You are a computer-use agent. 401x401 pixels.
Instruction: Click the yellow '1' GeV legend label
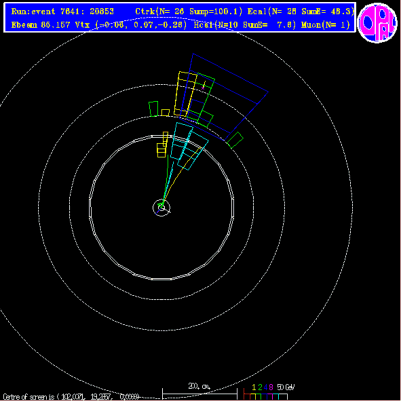click(254, 387)
